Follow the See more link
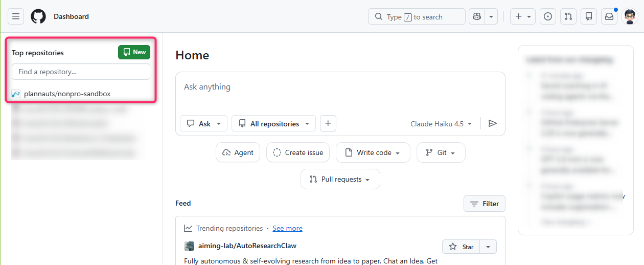The image size is (644, 265). (x=287, y=228)
